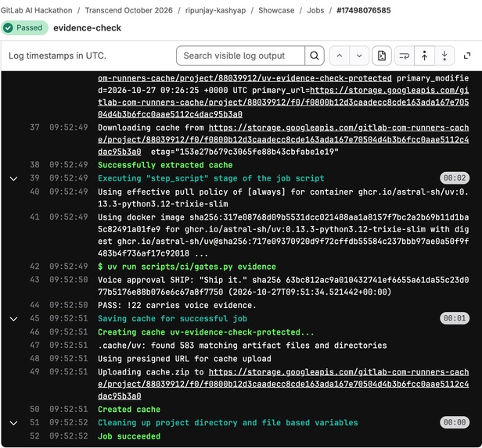Screen dimensions: 482x448
Task: Click "$ uv run scripts/ci/gates.py evidence" line
Action: pos(187,267)
